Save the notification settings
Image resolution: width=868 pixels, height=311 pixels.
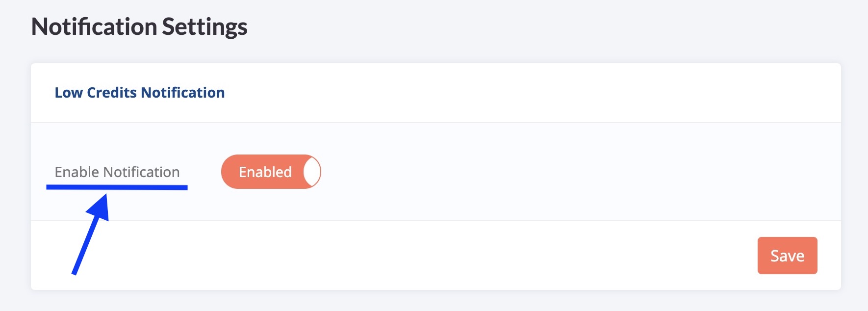tap(787, 256)
